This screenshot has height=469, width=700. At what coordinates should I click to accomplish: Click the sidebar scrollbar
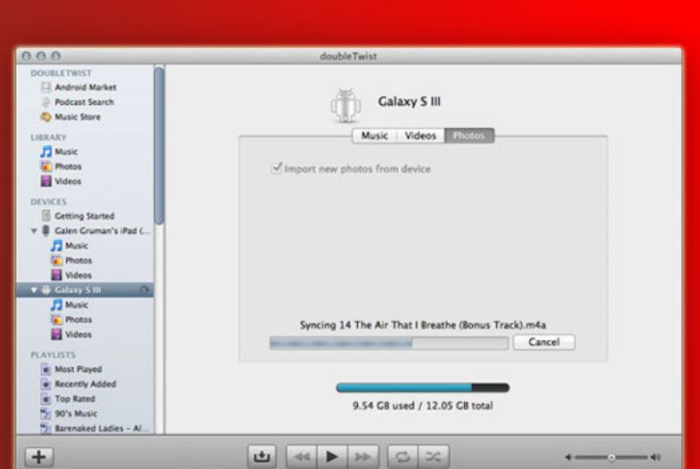(x=159, y=146)
